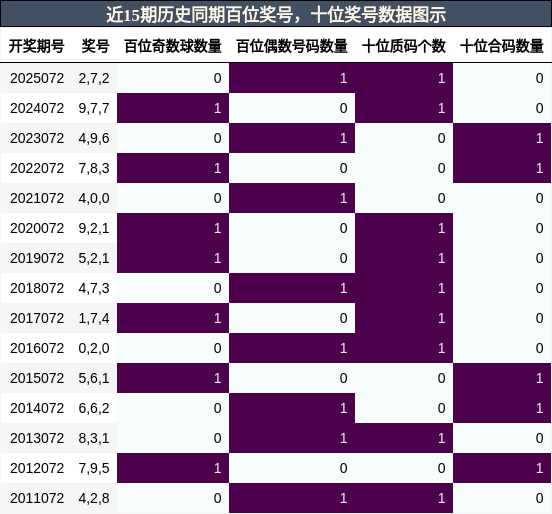Select issue number 2020072
552x514 pixels.
click(37, 228)
